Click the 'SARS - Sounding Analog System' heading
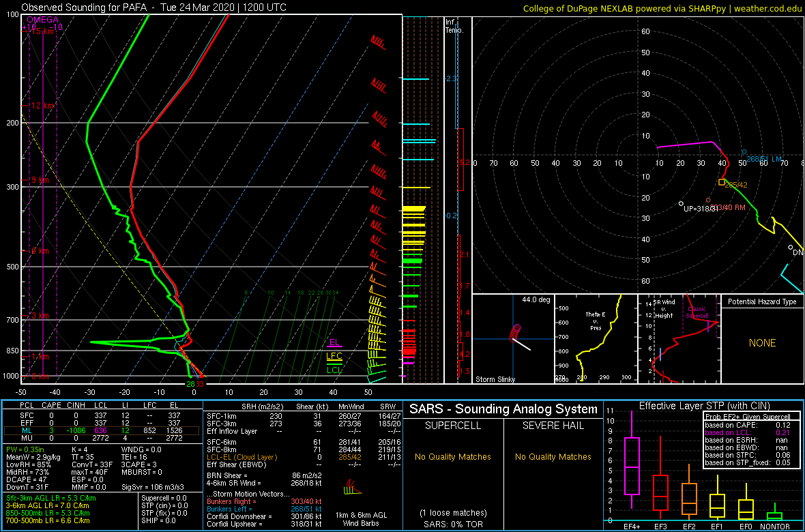Screen dimensions: 805x532 click(x=503, y=410)
